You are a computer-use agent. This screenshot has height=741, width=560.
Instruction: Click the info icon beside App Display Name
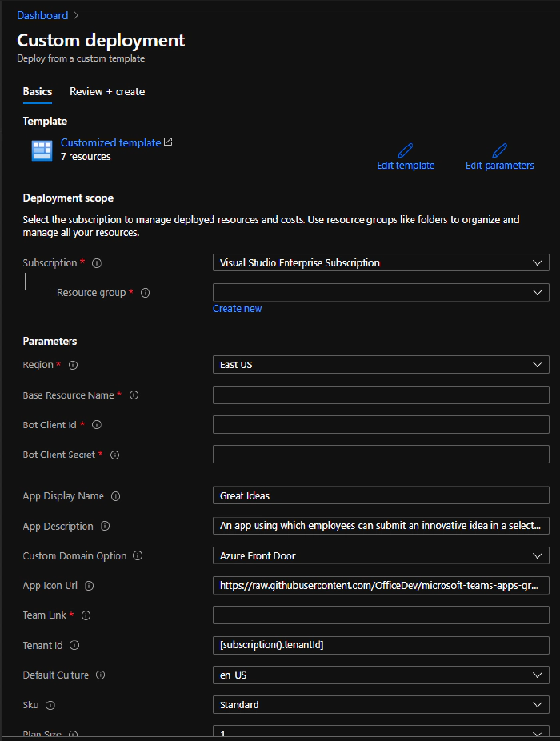pyautogui.click(x=116, y=496)
